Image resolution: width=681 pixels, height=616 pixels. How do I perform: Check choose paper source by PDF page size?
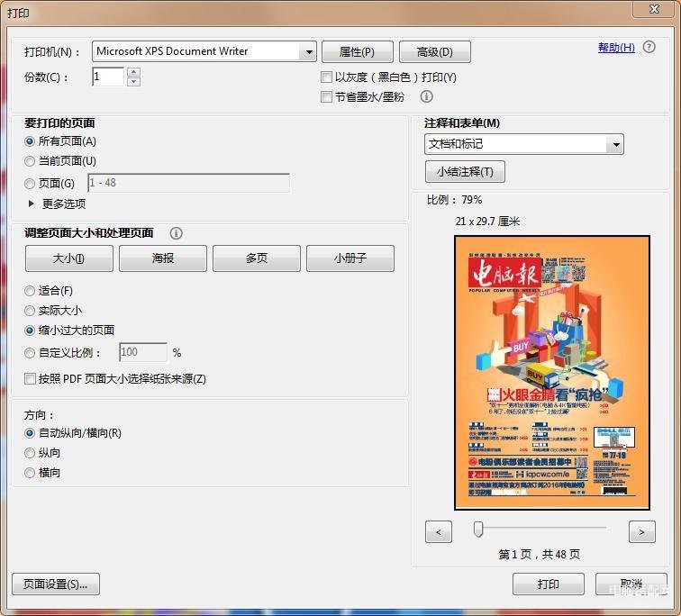(31, 379)
